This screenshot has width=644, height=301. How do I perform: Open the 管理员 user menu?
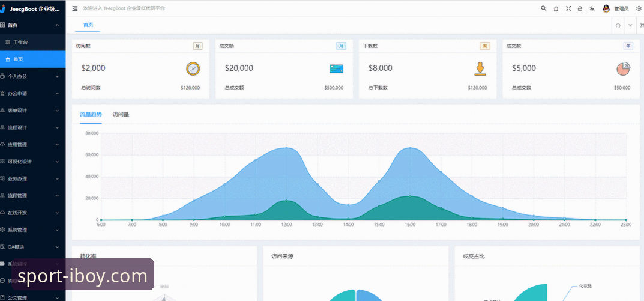point(621,8)
